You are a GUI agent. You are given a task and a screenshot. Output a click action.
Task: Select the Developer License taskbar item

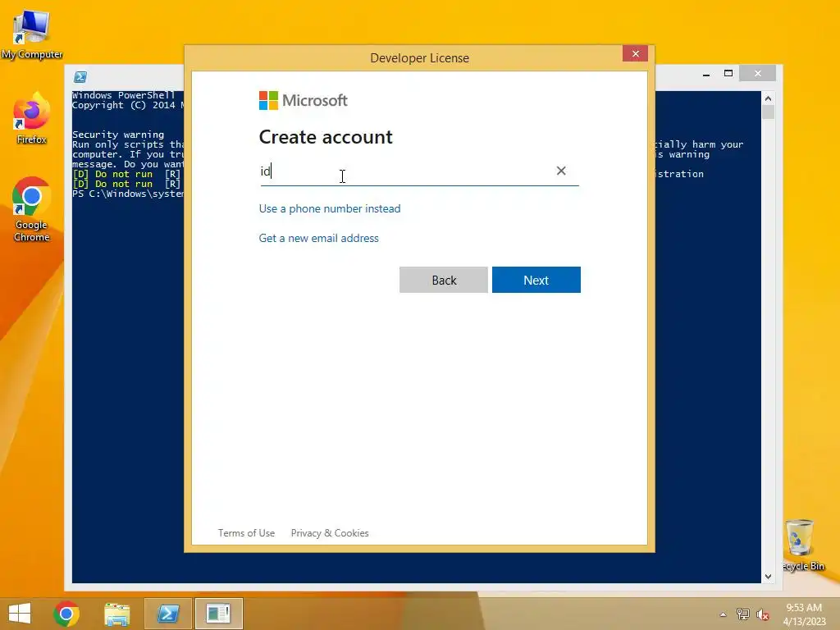pyautogui.click(x=218, y=614)
